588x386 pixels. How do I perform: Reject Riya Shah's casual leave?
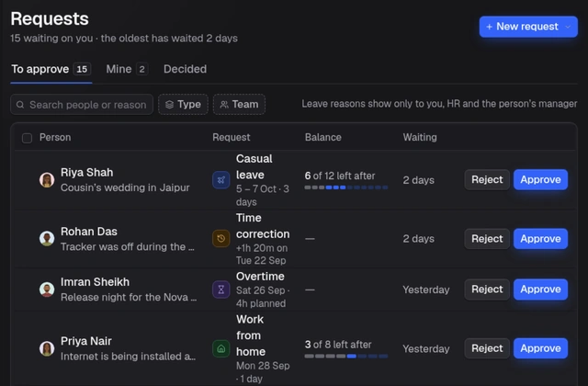point(487,180)
